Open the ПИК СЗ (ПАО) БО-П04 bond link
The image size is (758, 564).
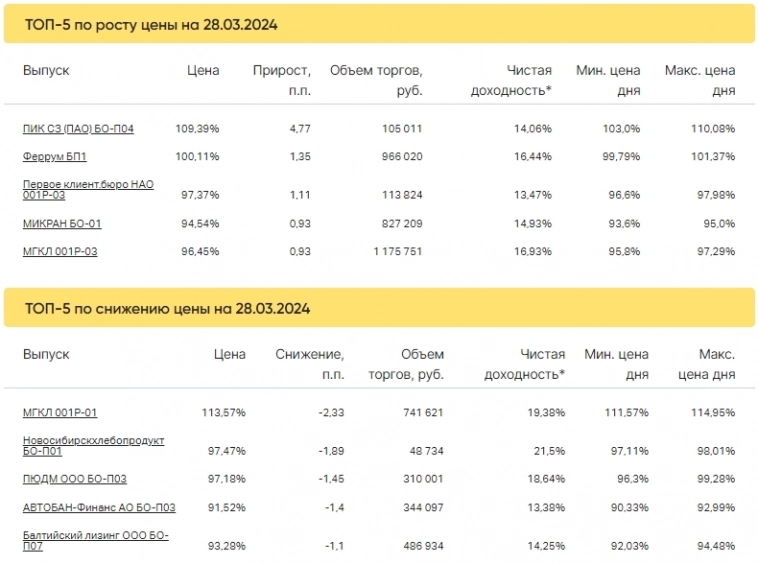coord(78,129)
